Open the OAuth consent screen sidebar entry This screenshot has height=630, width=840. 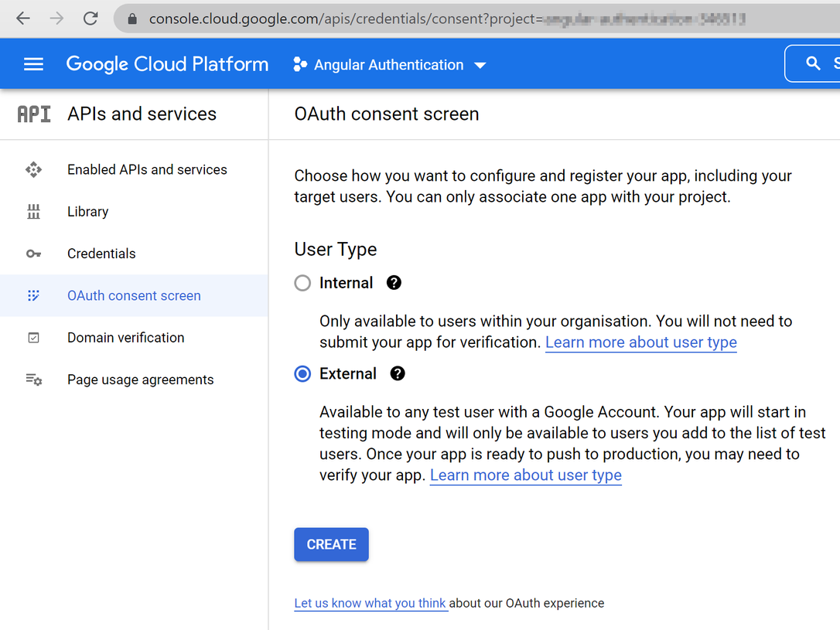click(x=133, y=295)
